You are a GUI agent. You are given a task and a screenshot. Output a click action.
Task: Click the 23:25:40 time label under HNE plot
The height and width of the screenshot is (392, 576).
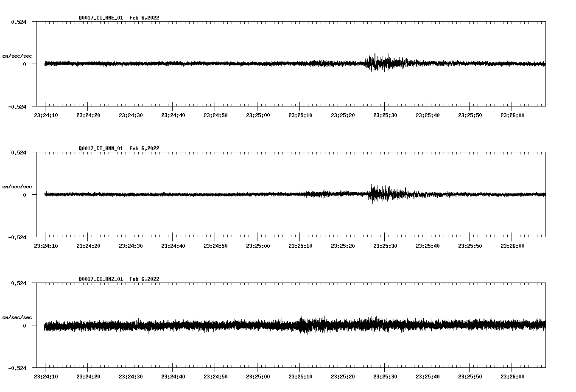click(x=428, y=115)
